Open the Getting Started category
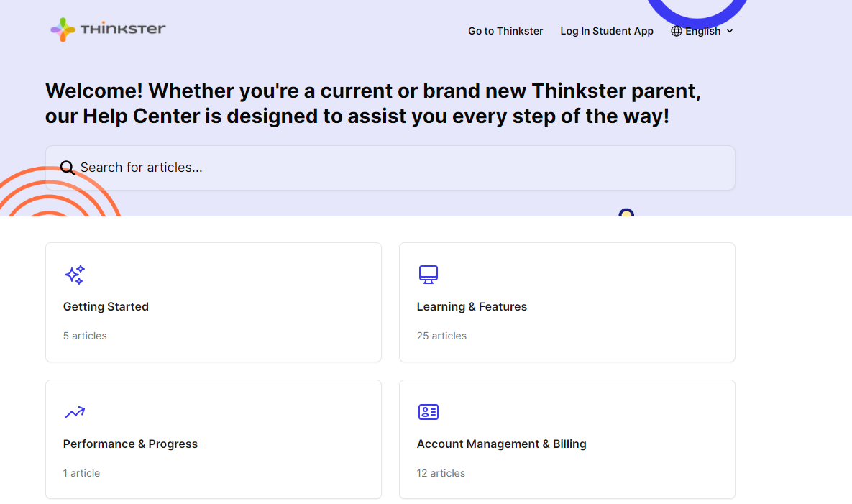This screenshot has height=504, width=852. (213, 302)
